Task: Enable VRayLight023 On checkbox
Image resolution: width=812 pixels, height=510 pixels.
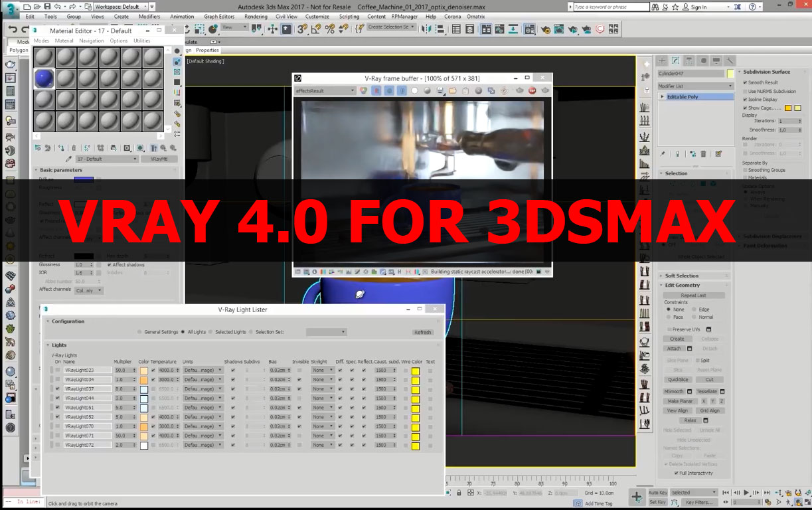Action: click(58, 370)
